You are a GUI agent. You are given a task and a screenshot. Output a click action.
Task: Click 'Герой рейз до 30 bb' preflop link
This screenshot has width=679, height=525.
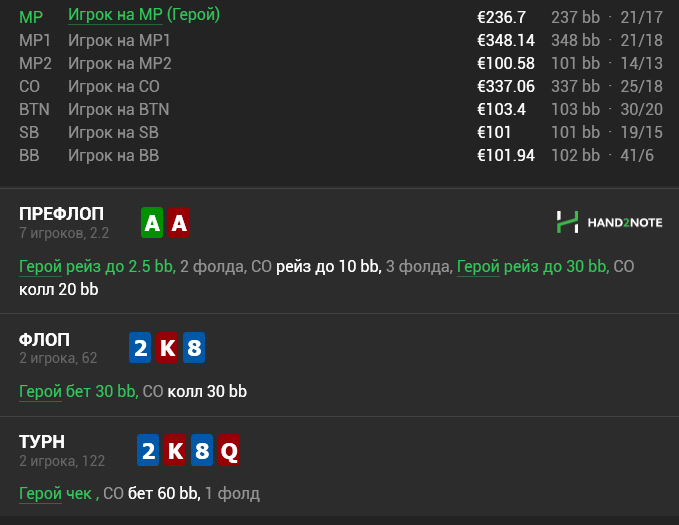click(531, 267)
